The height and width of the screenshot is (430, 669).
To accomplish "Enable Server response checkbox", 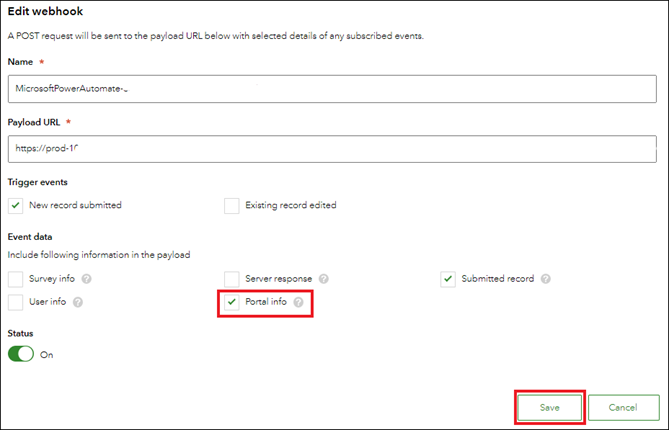I will (x=232, y=279).
